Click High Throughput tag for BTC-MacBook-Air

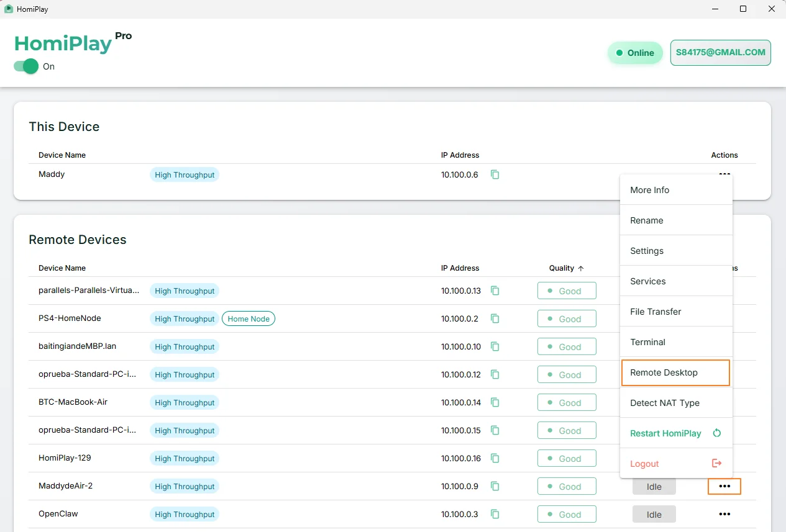pos(185,402)
